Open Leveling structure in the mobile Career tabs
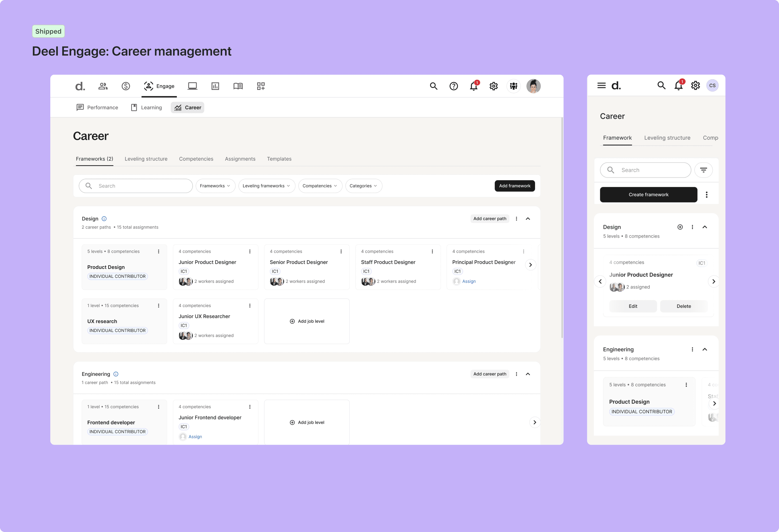 click(x=667, y=138)
